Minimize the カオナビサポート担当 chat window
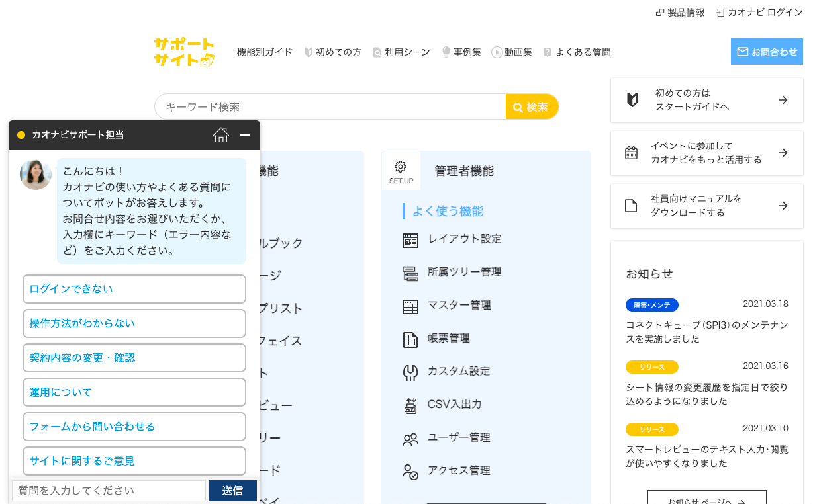The height and width of the screenshot is (504, 813). pos(245,135)
